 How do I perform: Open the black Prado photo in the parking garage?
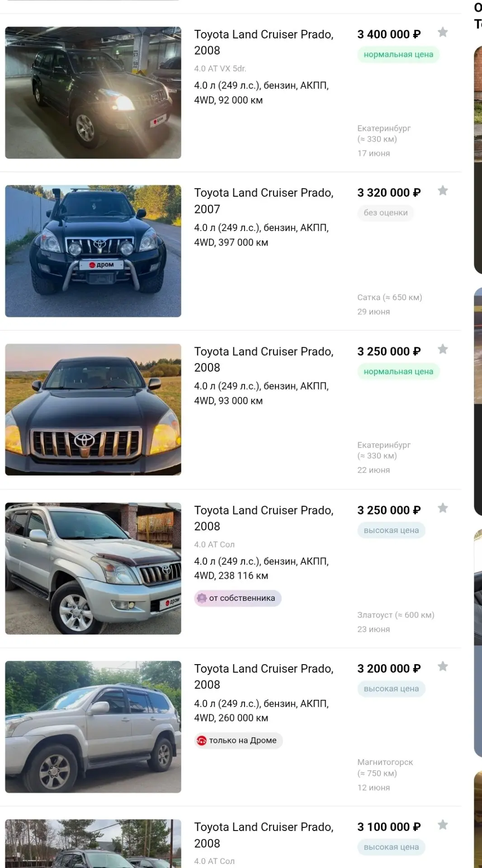93,93
